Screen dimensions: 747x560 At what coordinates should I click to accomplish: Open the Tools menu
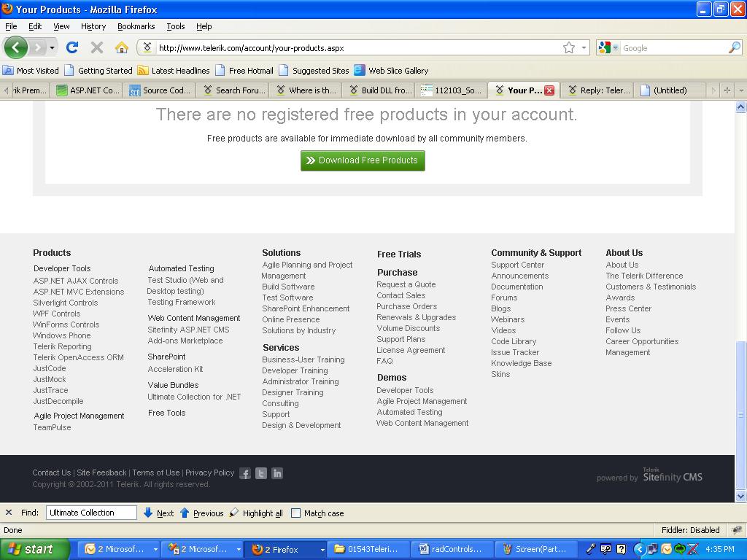pos(175,26)
